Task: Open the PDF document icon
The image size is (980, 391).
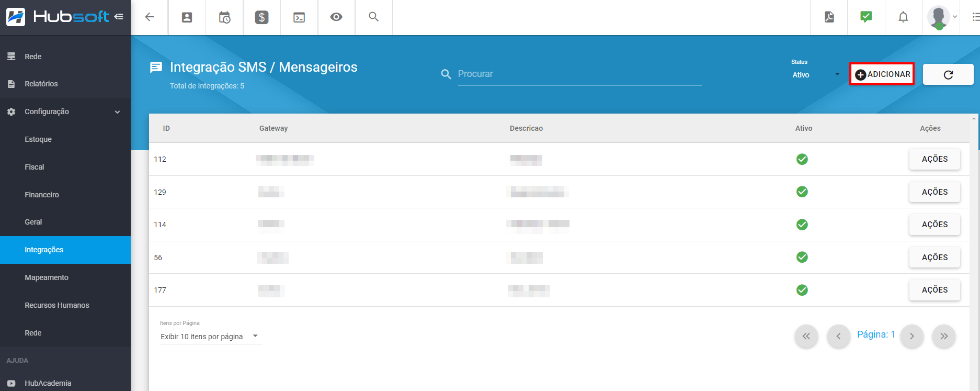Action: (829, 17)
